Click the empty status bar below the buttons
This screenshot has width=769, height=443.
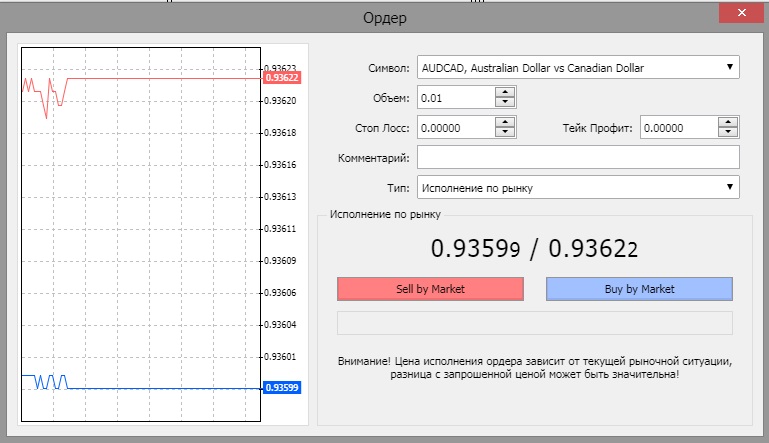tap(535, 322)
